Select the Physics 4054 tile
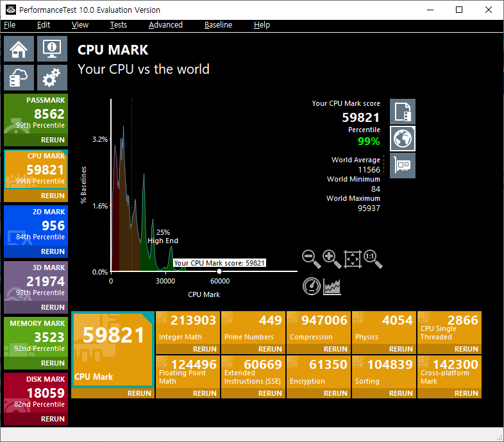Screen dimensions: 504x442 coord(384,327)
